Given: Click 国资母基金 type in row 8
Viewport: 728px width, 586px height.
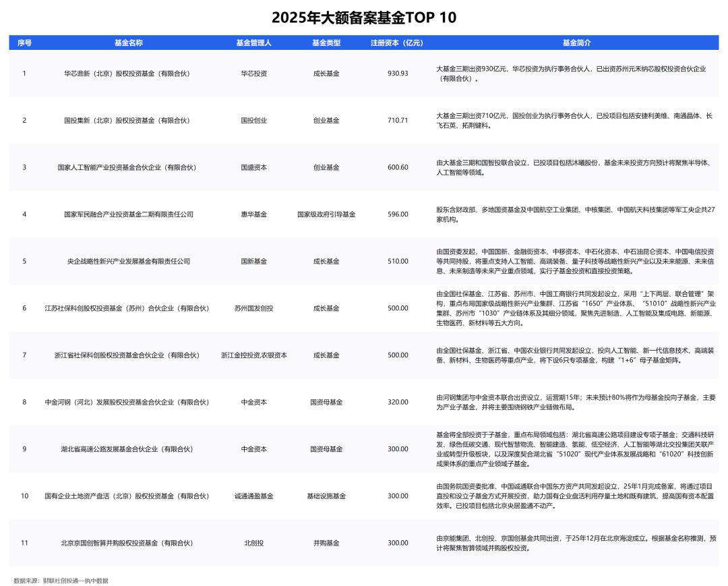Looking at the screenshot, I should point(326,402).
